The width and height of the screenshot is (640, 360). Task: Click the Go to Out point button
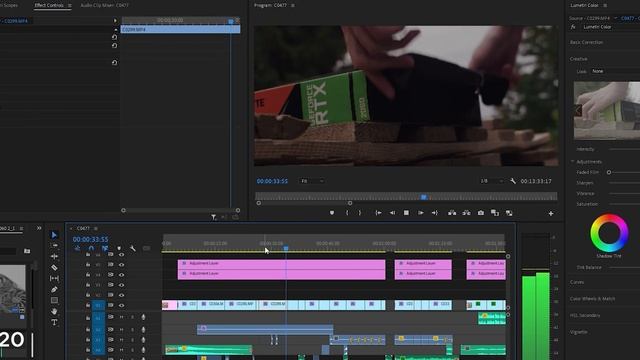tap(435, 213)
